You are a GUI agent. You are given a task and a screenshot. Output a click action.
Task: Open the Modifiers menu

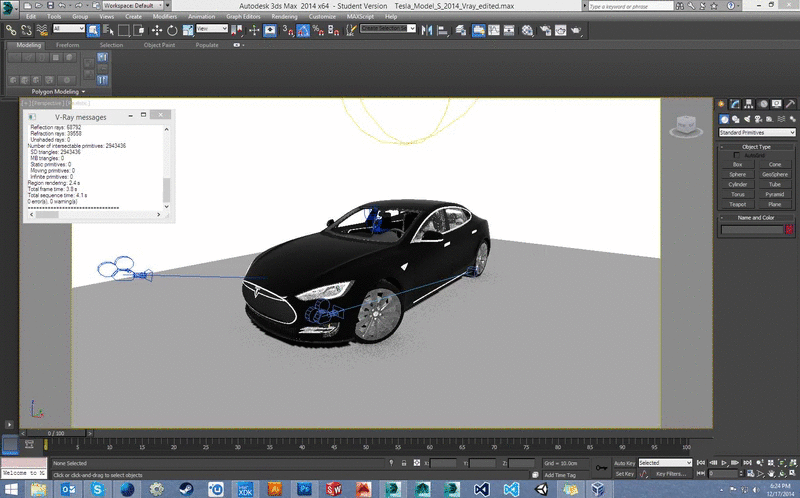[x=165, y=16]
